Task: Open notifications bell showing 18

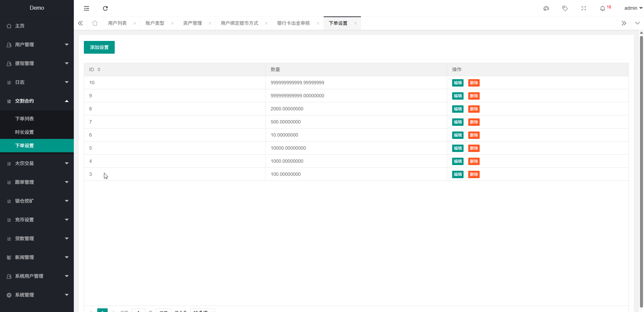Action: click(x=603, y=8)
